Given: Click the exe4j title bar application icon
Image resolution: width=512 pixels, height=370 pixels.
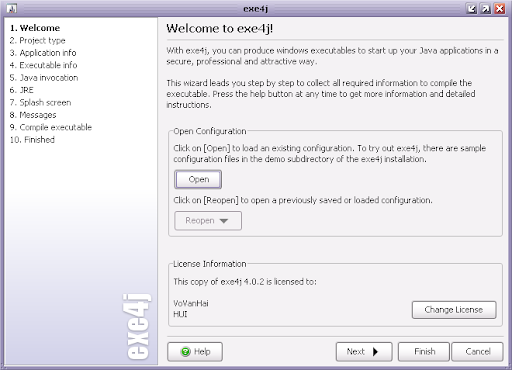Looking at the screenshot, I should (12, 8).
